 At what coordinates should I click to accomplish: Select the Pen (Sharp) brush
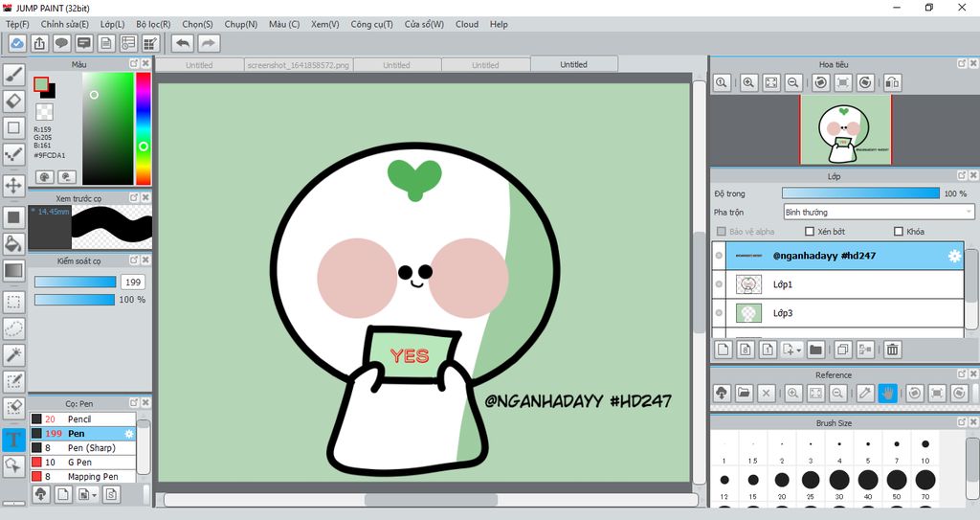82,448
